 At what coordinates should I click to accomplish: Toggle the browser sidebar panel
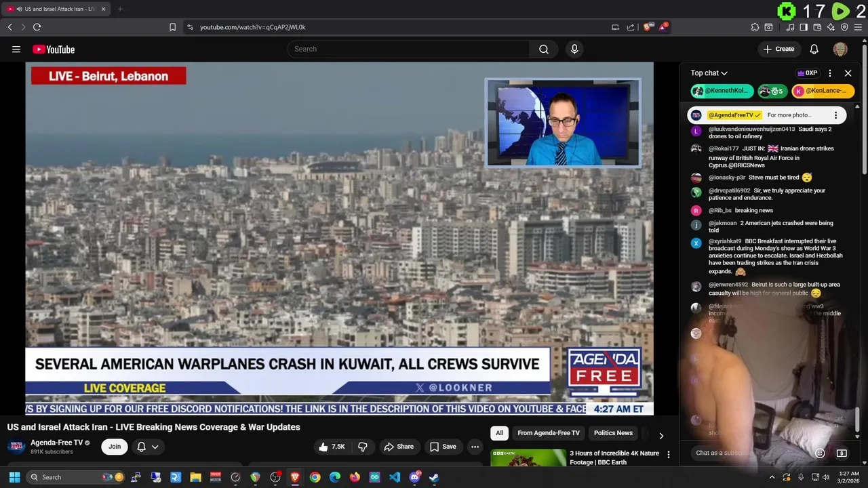pyautogui.click(x=804, y=27)
